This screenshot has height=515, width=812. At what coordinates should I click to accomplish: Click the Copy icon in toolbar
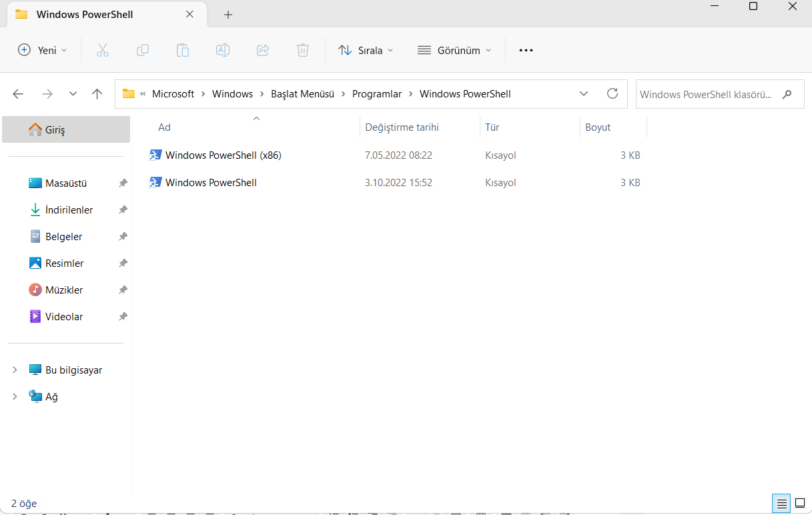pos(142,50)
